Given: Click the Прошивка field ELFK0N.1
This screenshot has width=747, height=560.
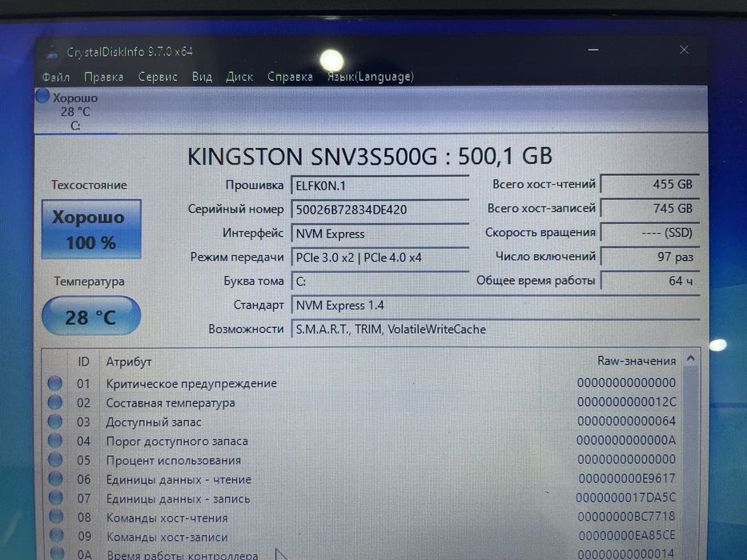Looking at the screenshot, I should [x=380, y=186].
